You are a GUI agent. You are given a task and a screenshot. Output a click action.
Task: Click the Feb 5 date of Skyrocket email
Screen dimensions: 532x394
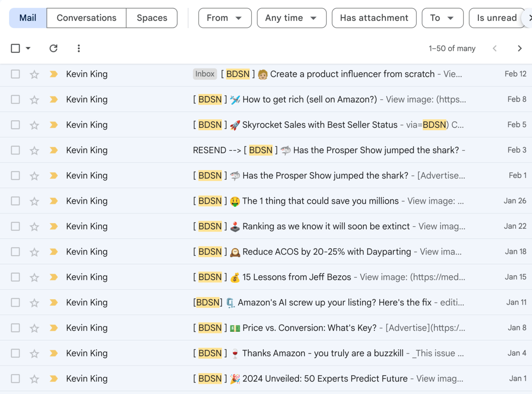(517, 125)
